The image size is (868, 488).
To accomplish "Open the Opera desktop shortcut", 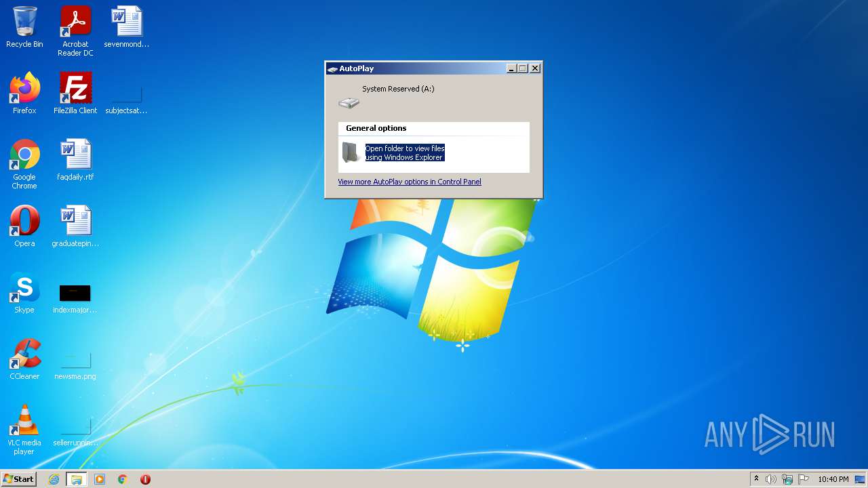I will point(24,226).
